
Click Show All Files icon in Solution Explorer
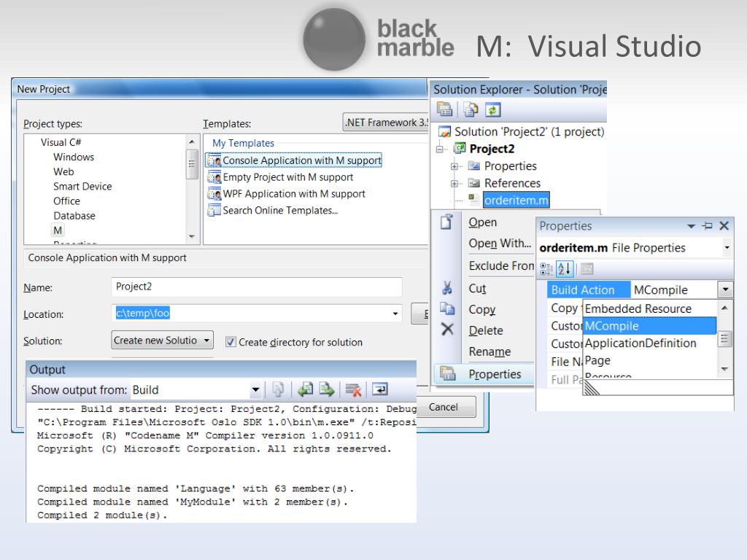(471, 110)
